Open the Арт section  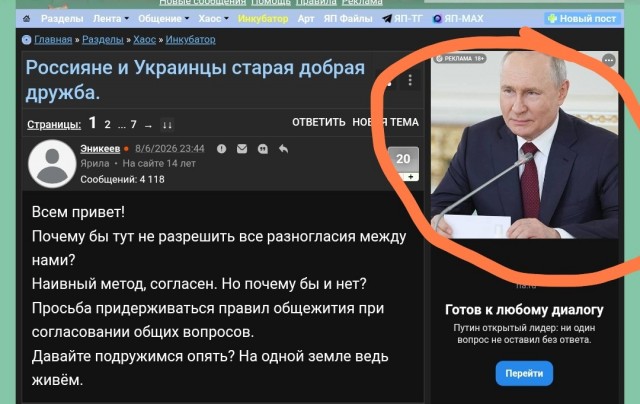pyautogui.click(x=306, y=19)
